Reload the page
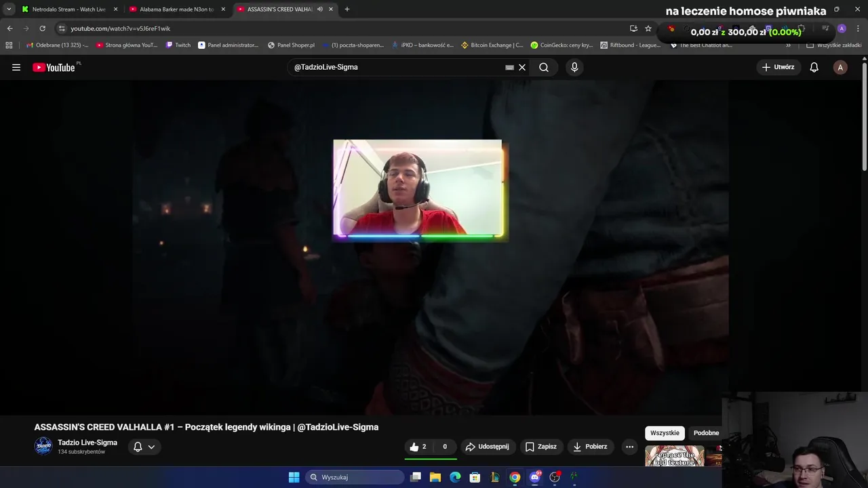This screenshot has height=488, width=868. (x=42, y=28)
